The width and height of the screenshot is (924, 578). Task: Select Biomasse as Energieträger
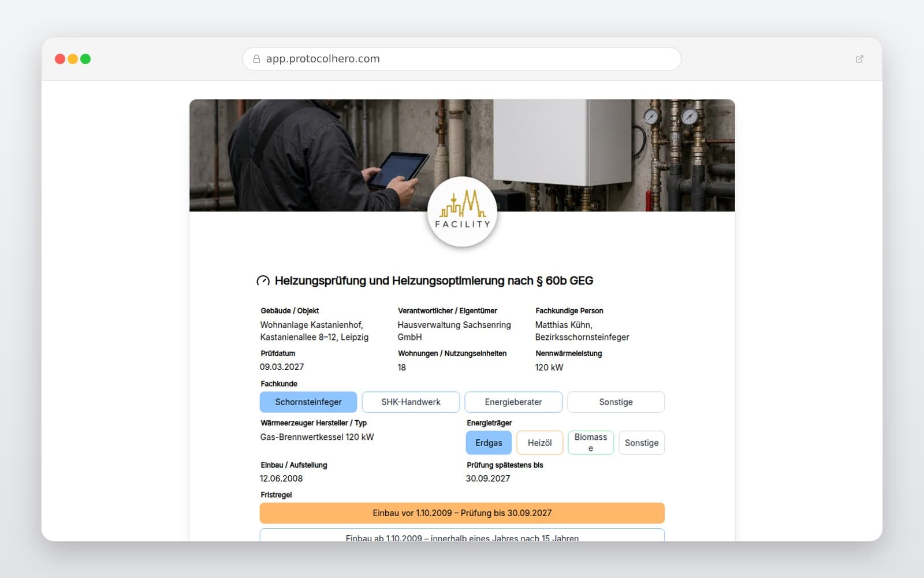[591, 443]
